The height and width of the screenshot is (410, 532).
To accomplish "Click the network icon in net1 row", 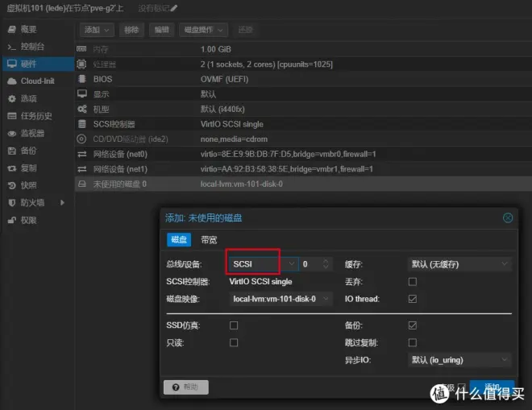I will [x=81, y=169].
